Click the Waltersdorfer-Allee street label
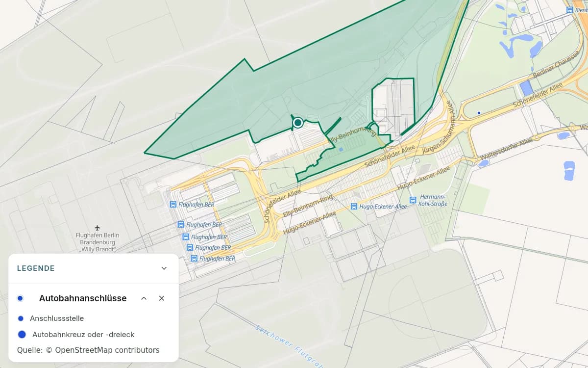 506,149
